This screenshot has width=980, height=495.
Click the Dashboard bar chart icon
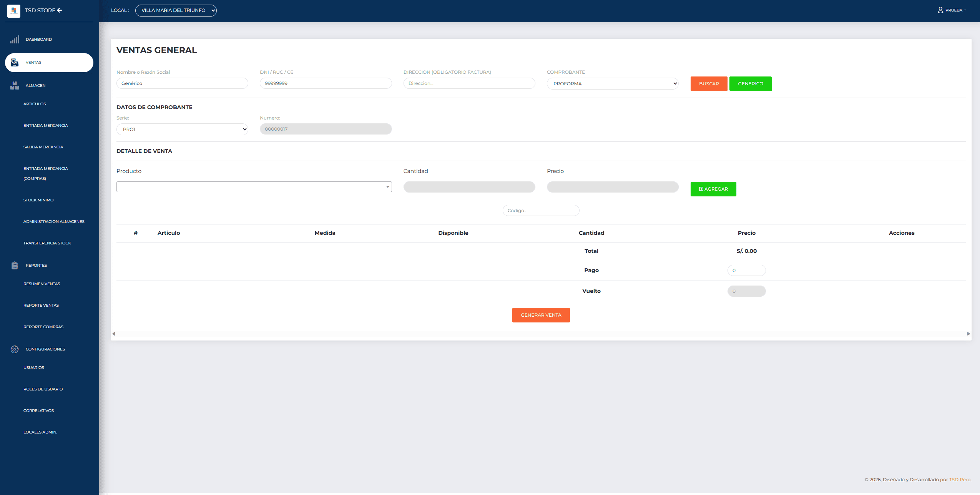click(x=15, y=40)
